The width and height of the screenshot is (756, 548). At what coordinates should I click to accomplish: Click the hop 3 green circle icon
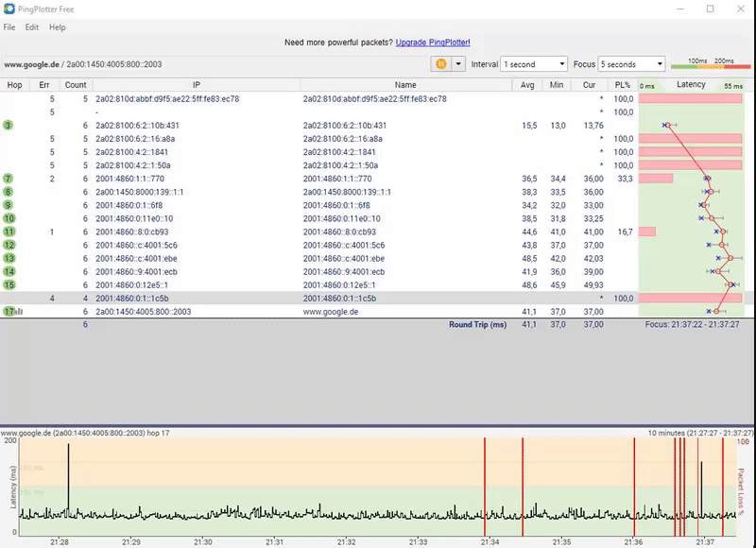tap(9, 125)
